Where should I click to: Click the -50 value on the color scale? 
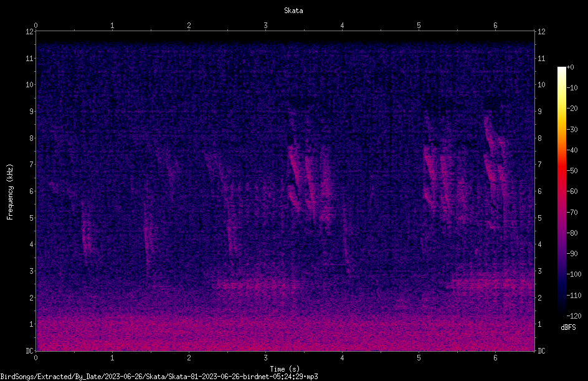tap(572, 171)
